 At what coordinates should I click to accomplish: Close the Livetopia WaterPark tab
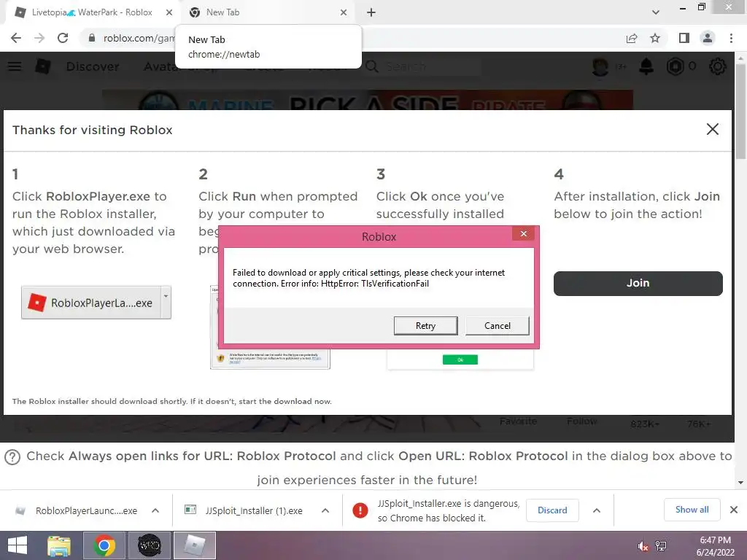pyautogui.click(x=169, y=12)
